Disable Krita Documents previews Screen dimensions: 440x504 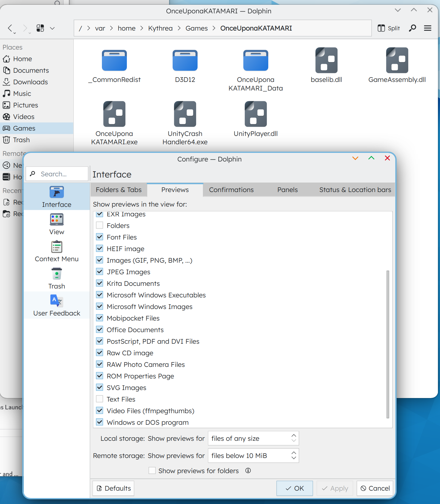(100, 283)
